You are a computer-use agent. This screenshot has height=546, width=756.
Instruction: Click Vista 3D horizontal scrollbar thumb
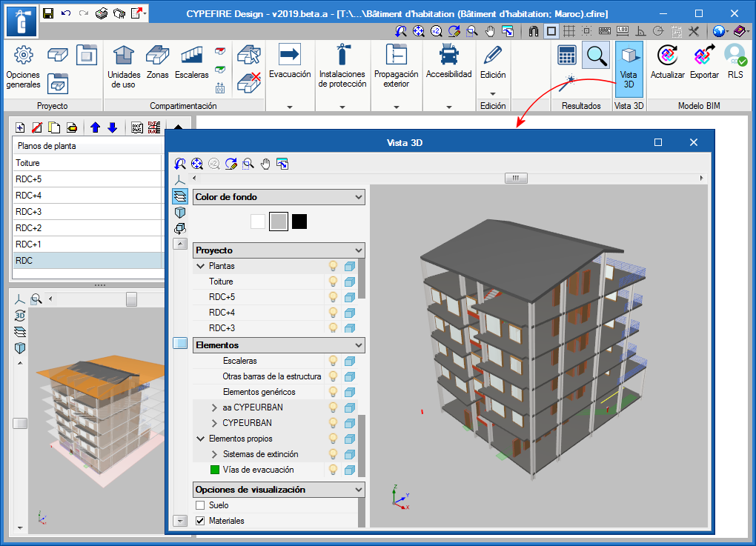tap(516, 179)
